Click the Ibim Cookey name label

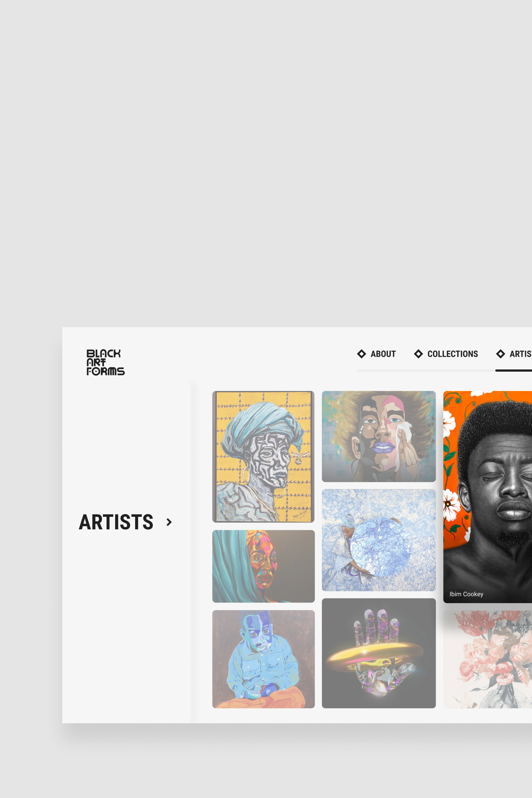[466, 594]
